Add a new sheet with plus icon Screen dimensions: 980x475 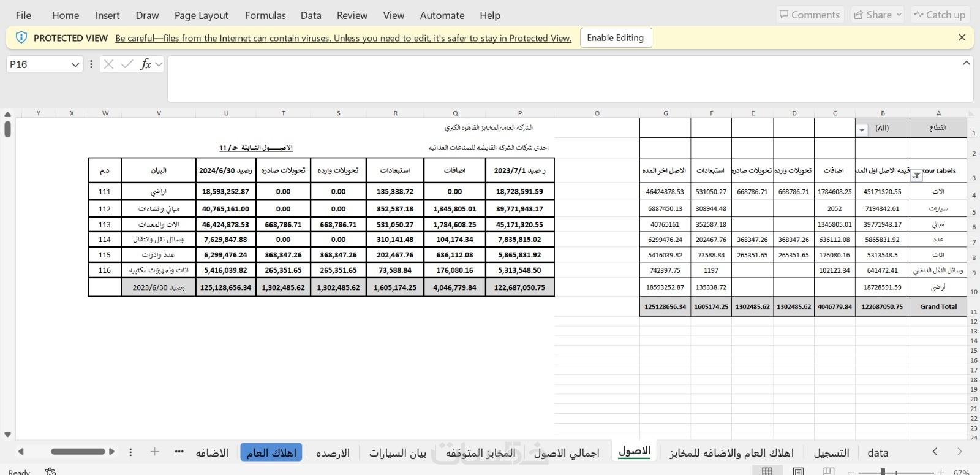tap(155, 452)
